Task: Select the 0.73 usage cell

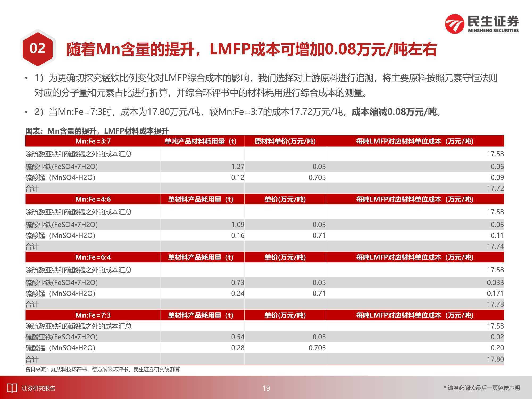Action: 202,282
